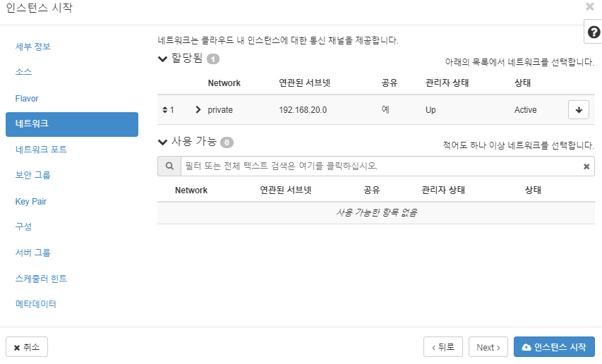The width and height of the screenshot is (602, 364).
Task: Remove private network with down arrow
Action: (579, 110)
